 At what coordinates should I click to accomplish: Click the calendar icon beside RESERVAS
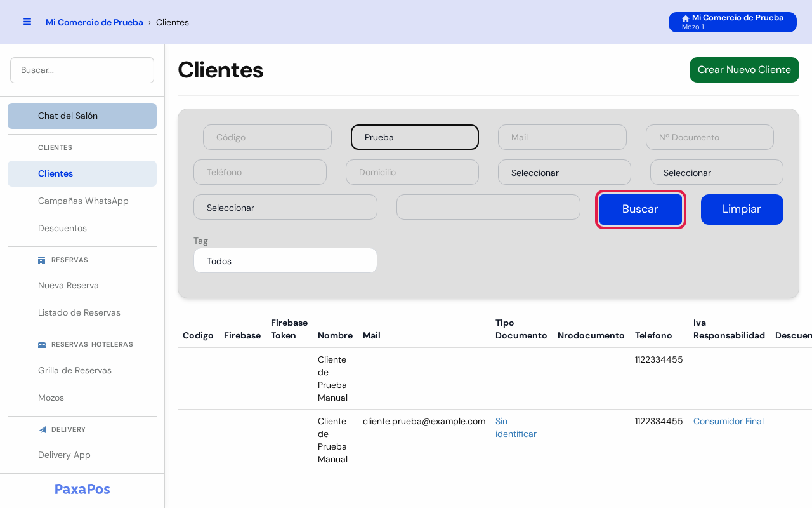tap(42, 260)
